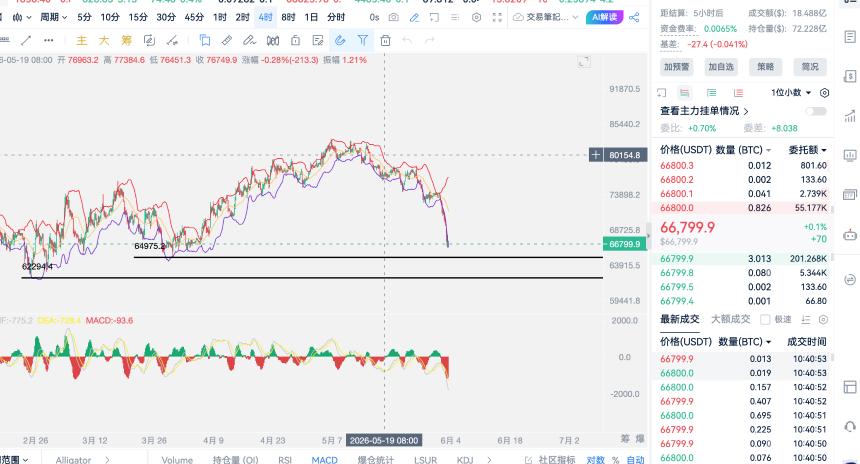Open the 委托额 column dropdown
This screenshot has height=464, width=860.
point(808,150)
